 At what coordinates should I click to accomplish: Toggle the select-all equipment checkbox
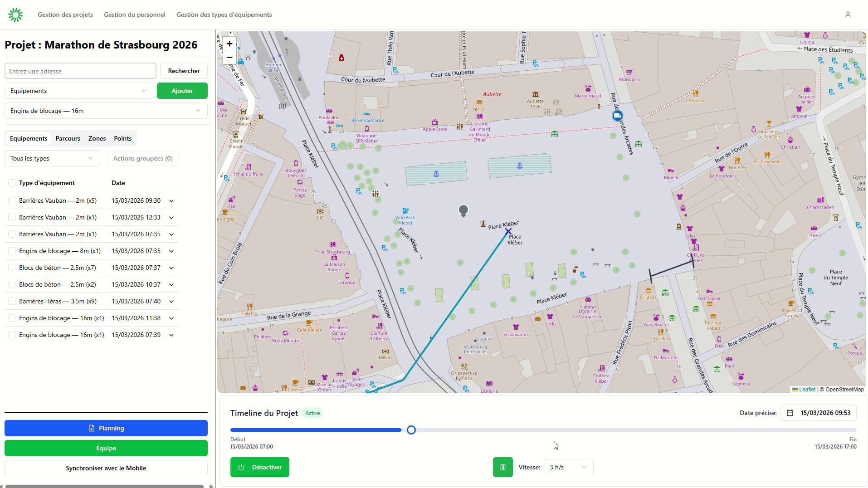[x=12, y=183]
